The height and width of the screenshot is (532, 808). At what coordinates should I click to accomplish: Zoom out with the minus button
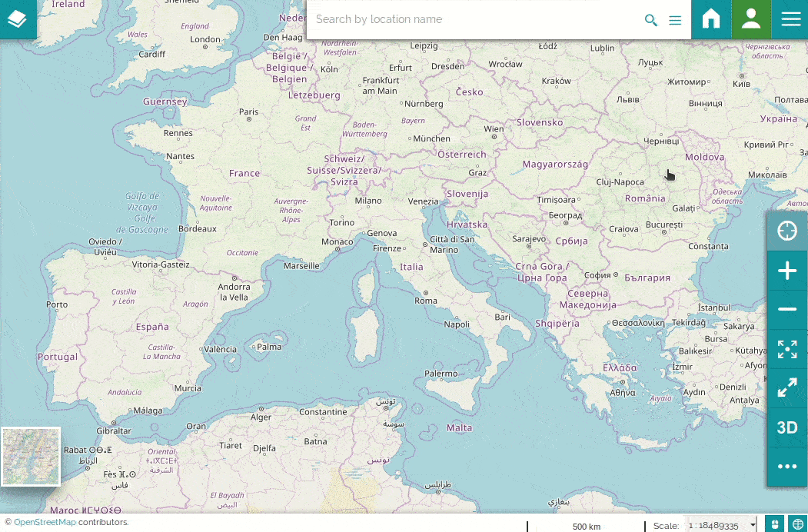point(787,309)
